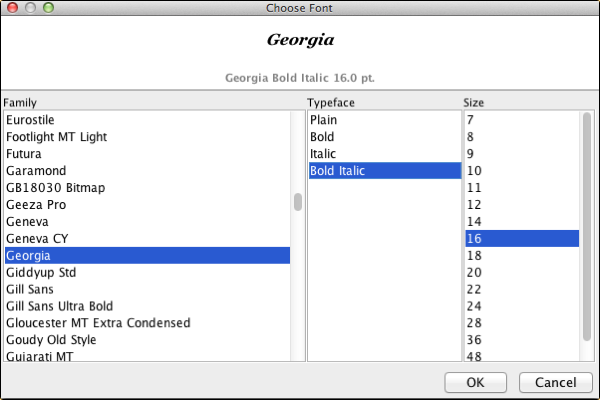Viewport: 600px width, 400px height.
Task: Choose font size 11
Action: (522, 188)
